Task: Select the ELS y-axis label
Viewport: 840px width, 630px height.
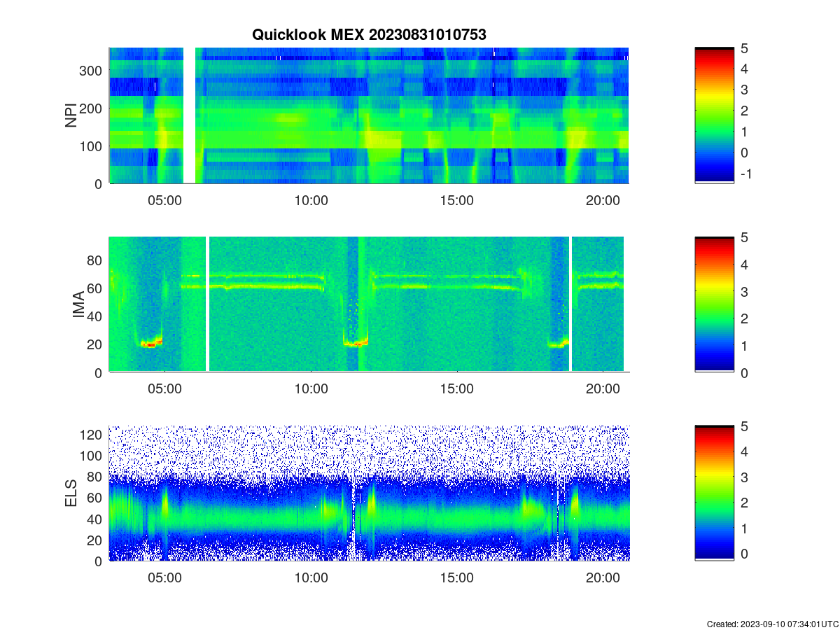Action: tap(71, 493)
